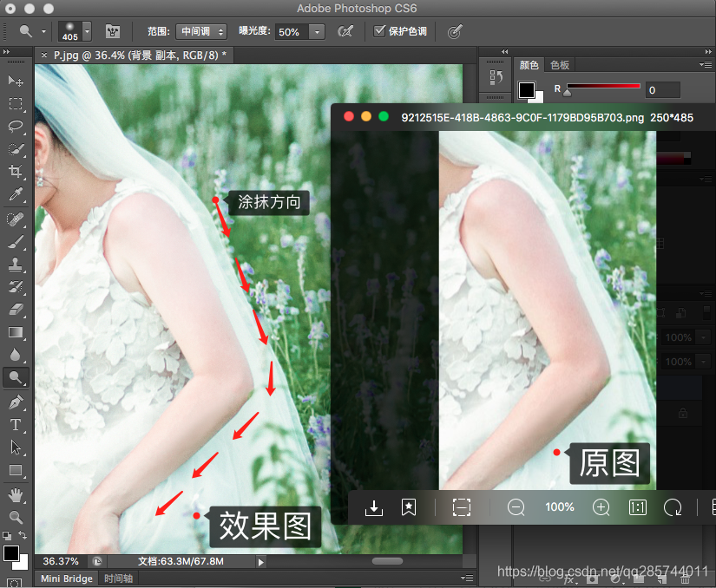Zoom out in the preview window

[516, 507]
